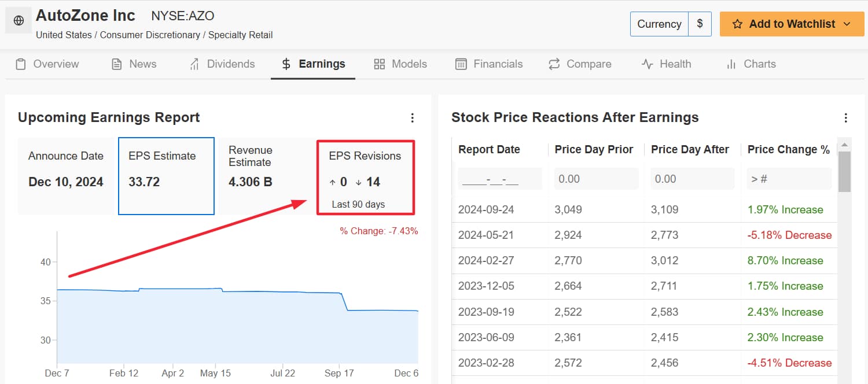Open the Charts tab
Image resolution: width=868 pixels, height=384 pixels.
click(751, 64)
